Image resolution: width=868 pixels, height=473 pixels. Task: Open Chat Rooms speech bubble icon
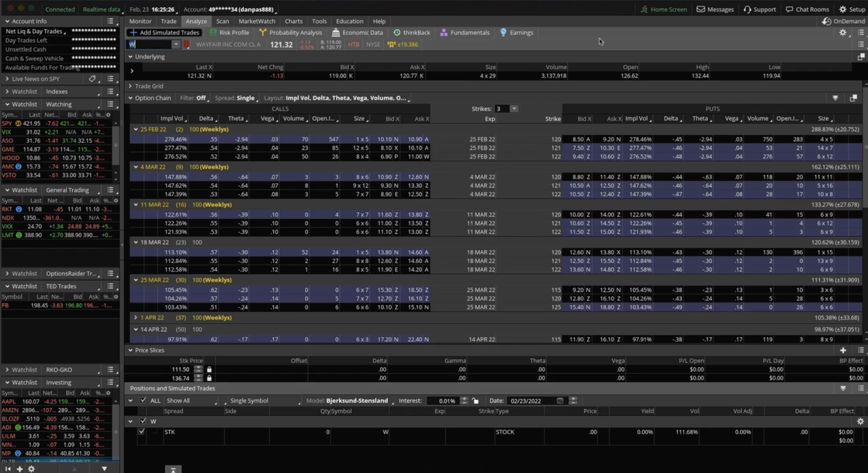pyautogui.click(x=790, y=9)
